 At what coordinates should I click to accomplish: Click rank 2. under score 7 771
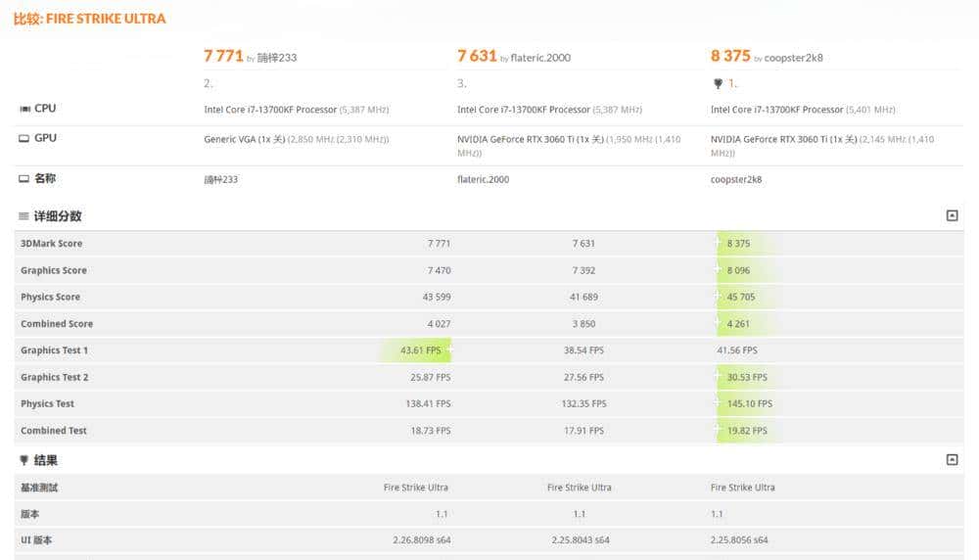coord(208,83)
